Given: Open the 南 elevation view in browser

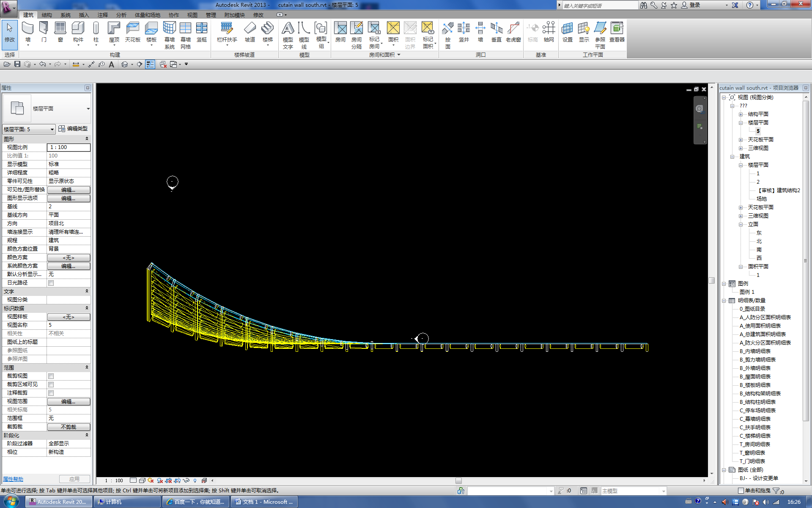Looking at the screenshot, I should coord(759,250).
